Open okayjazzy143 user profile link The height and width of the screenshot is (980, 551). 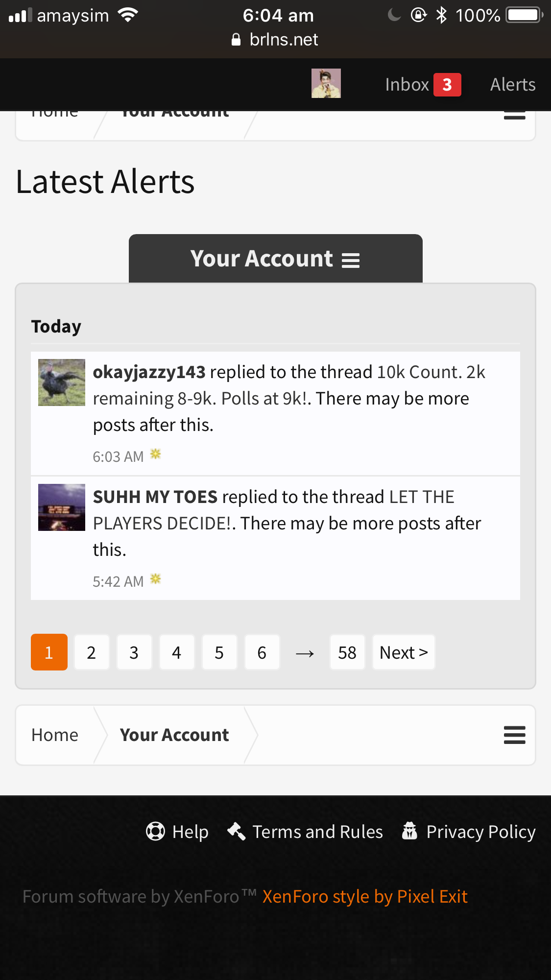pos(149,372)
